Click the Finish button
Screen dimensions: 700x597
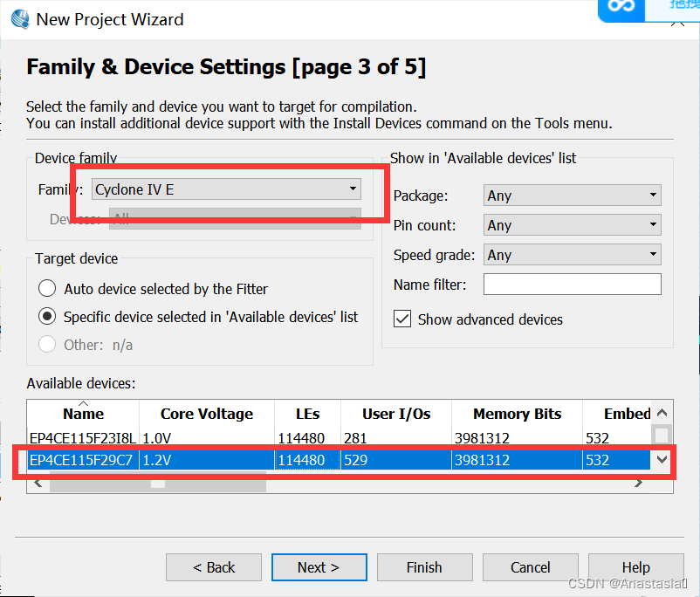424,567
